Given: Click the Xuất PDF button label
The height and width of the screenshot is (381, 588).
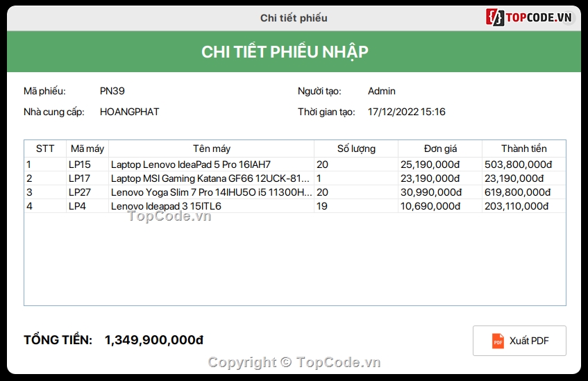Looking at the screenshot, I should [x=529, y=341].
